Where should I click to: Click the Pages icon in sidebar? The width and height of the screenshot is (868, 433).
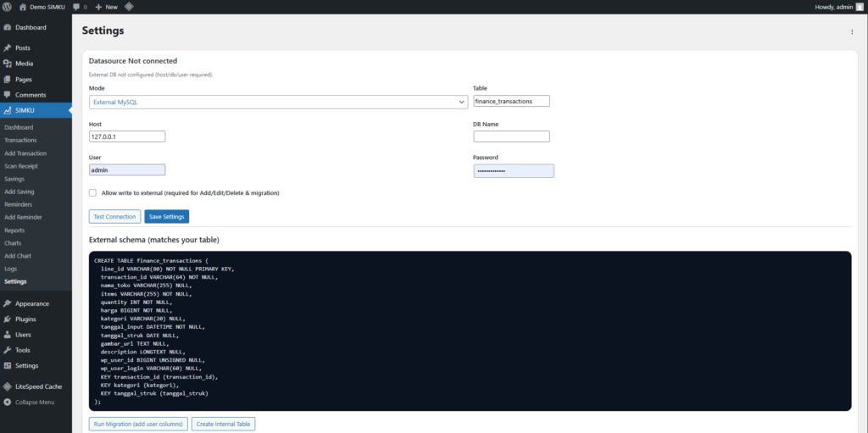[8, 79]
